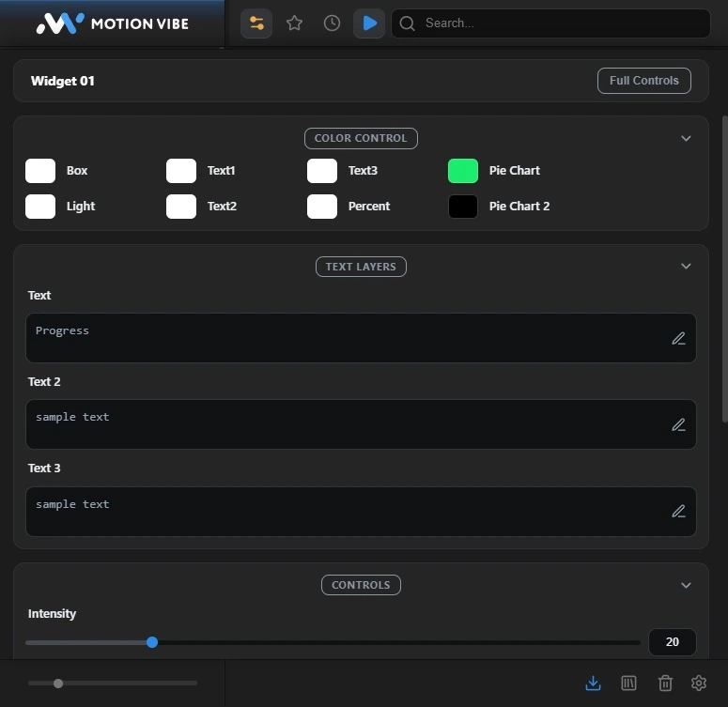The width and height of the screenshot is (728, 707).
Task: Open the controls sliders tab icon
Action: pos(256,23)
